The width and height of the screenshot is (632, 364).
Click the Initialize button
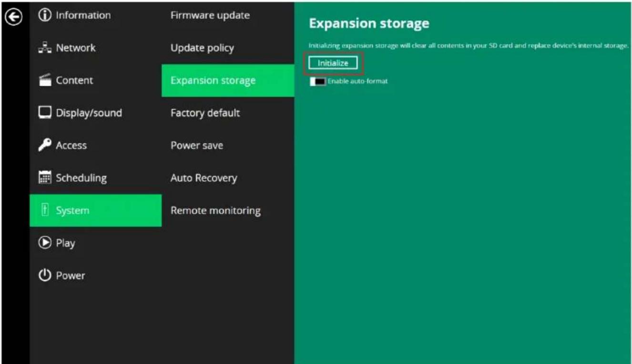point(333,63)
